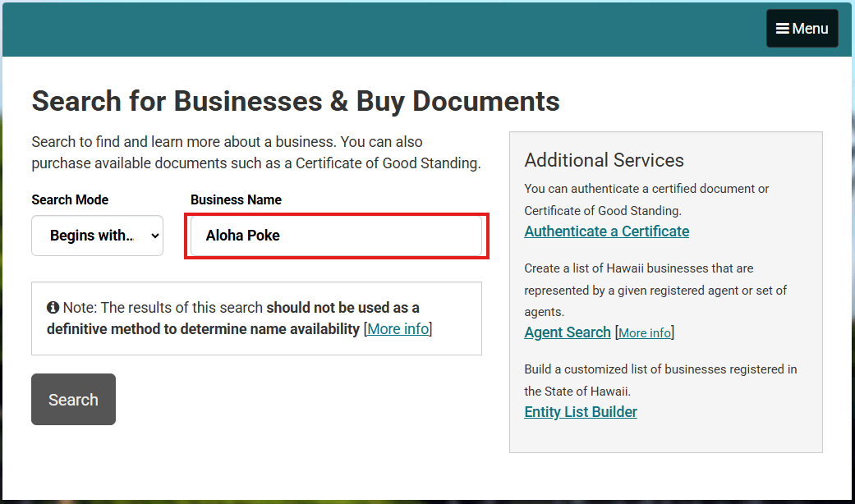Click the Search Mode label
855x504 pixels.
(x=70, y=199)
